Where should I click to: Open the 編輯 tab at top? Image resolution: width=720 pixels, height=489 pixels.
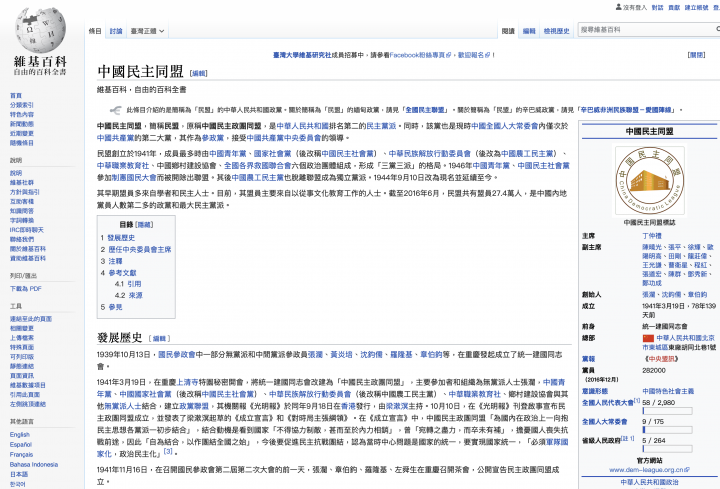[x=529, y=31]
